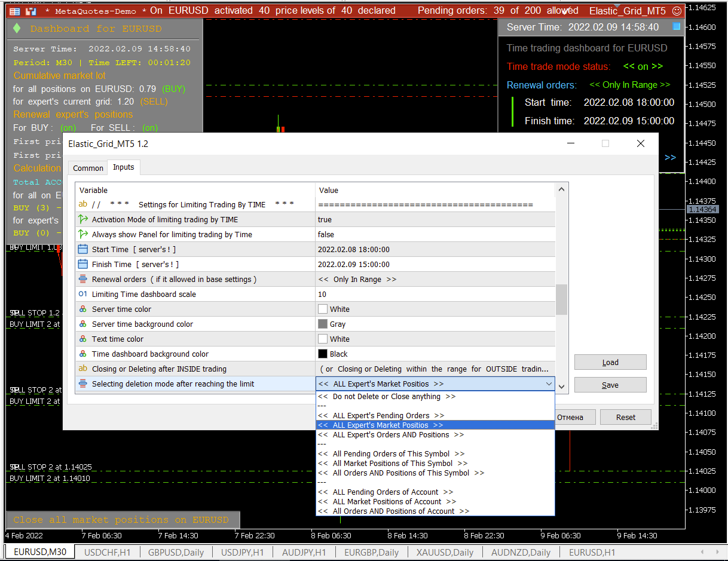Open the Inputs tab
The image size is (728, 561).
pos(124,167)
